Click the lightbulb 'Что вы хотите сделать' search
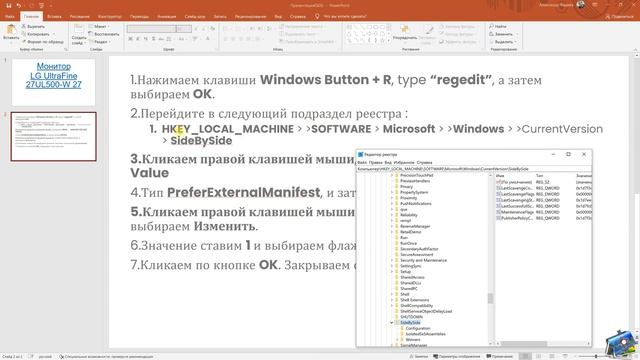The width and height of the screenshot is (640, 360). point(340,16)
